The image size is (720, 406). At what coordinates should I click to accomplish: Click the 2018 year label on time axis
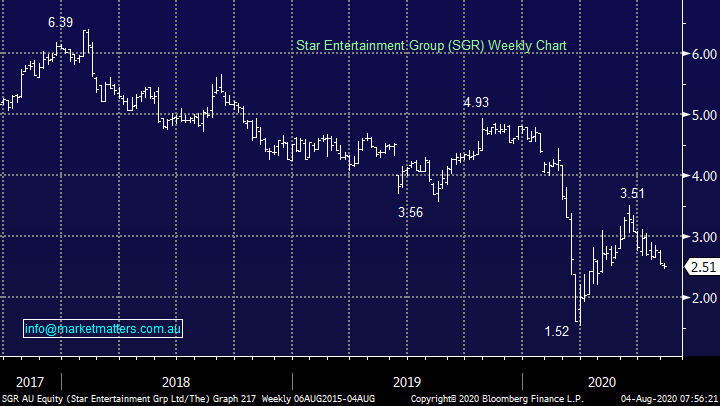pos(176,382)
